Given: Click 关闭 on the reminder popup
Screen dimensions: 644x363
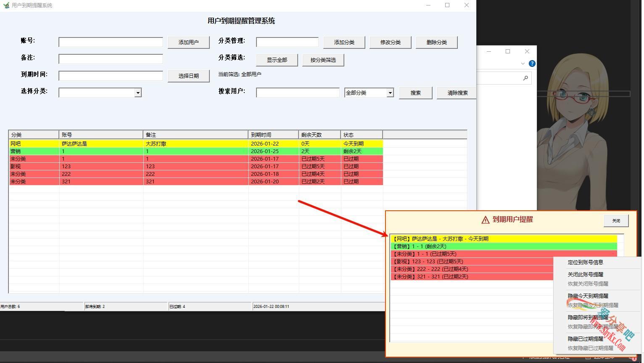Looking at the screenshot, I should tap(616, 220).
